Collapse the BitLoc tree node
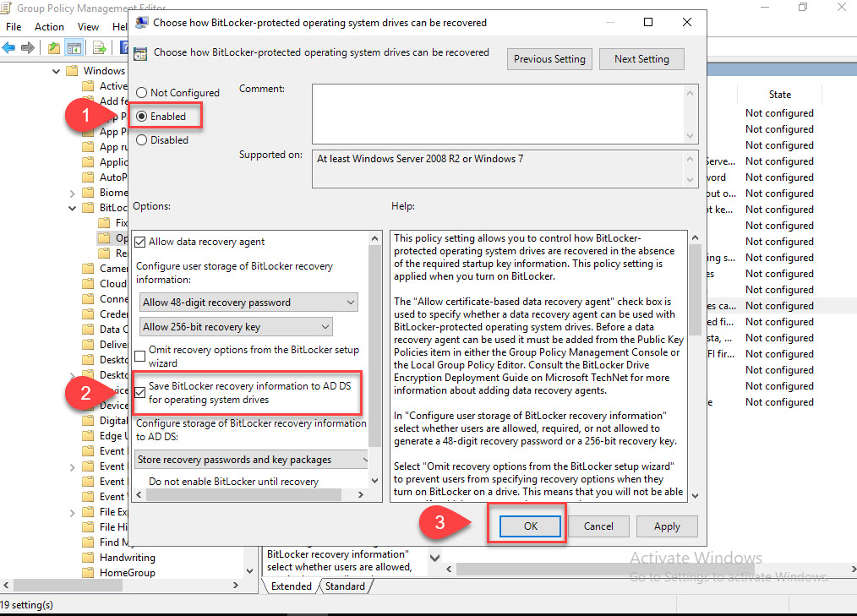This screenshot has height=616, width=857. [72, 208]
